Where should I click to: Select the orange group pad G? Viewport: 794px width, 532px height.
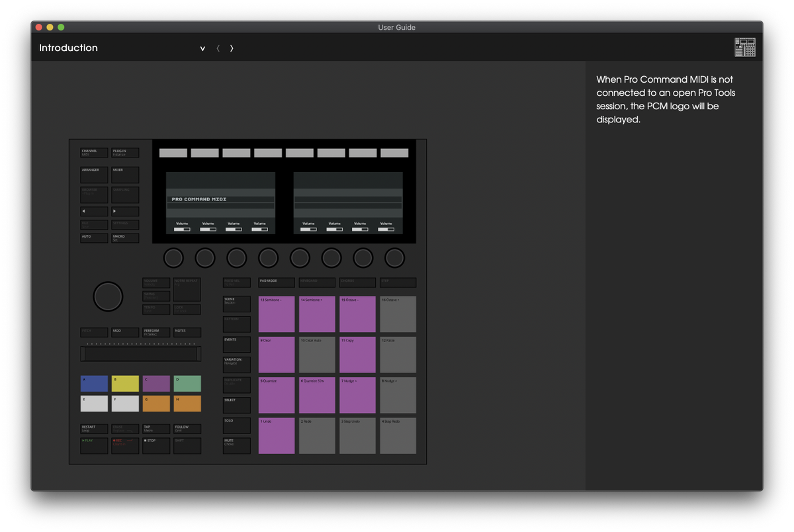tap(156, 404)
